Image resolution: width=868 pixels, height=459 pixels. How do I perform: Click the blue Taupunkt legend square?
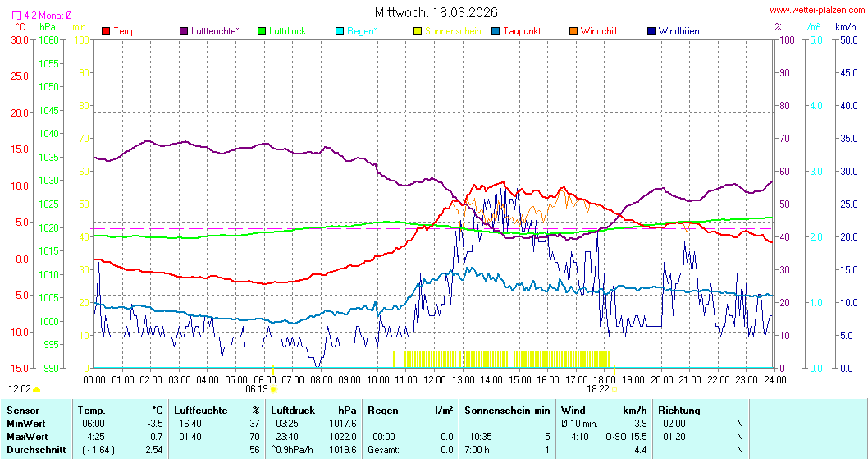click(x=496, y=31)
